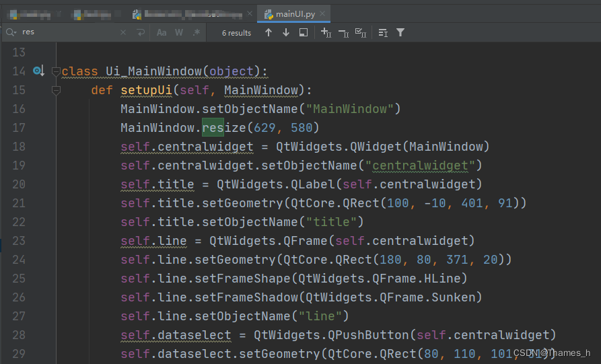Click the object keyword on line 14
Viewport: 601px width, 364px height.
tap(232, 71)
